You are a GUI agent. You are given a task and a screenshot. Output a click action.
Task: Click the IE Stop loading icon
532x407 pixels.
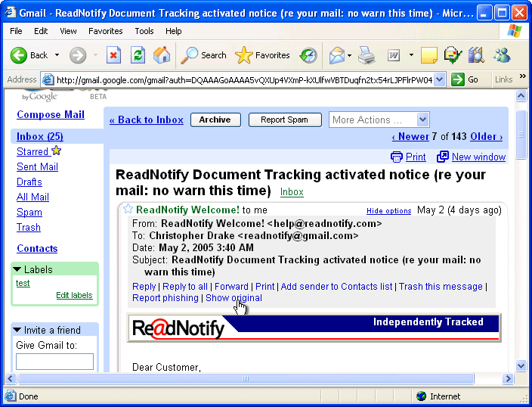pyautogui.click(x=113, y=55)
